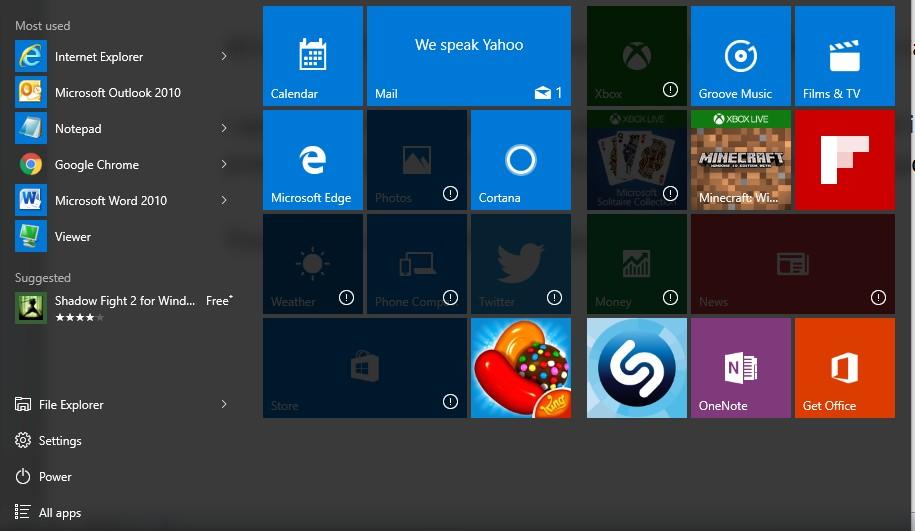Click Free label for Shadow Fight 2

click(219, 301)
